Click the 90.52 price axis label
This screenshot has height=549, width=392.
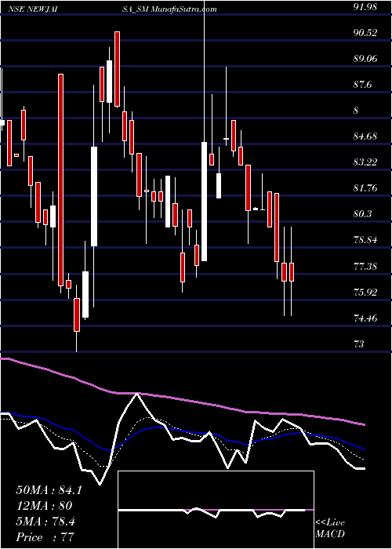coord(365,33)
